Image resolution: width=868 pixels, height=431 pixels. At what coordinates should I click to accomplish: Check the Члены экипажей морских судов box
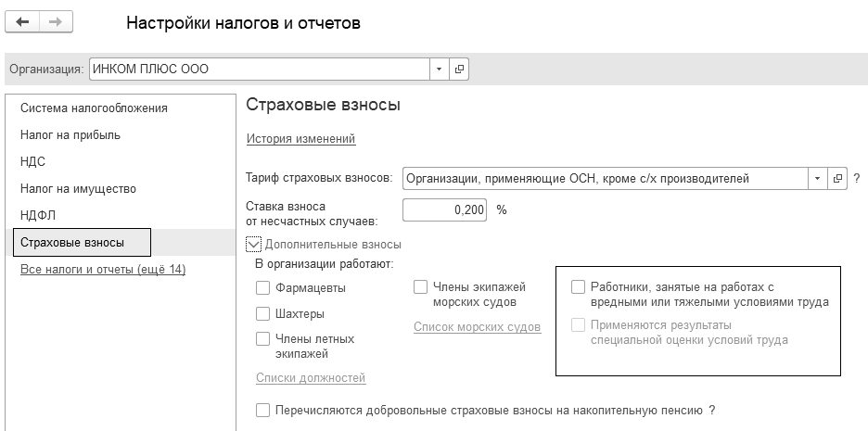point(421,288)
